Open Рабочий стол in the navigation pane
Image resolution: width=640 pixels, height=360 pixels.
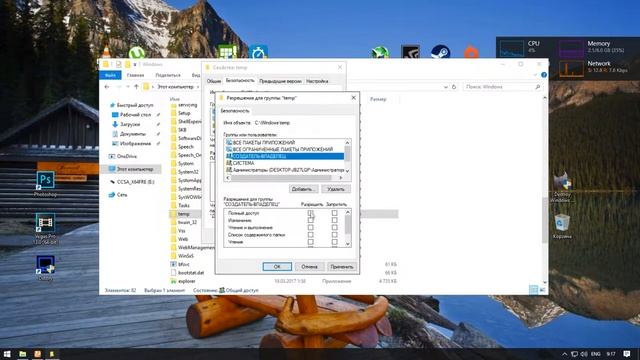[131, 115]
